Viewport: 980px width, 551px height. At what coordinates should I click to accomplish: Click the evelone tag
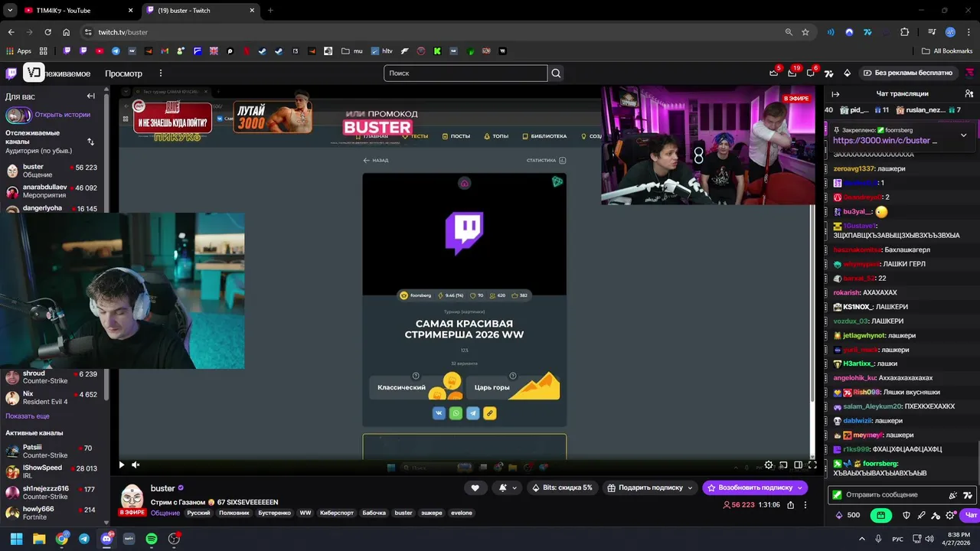click(462, 513)
